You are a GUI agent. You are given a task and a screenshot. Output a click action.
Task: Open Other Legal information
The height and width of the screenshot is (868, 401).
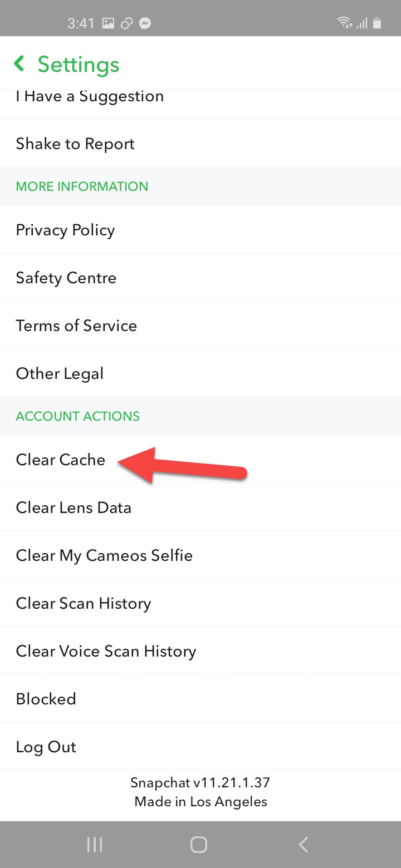tap(60, 373)
